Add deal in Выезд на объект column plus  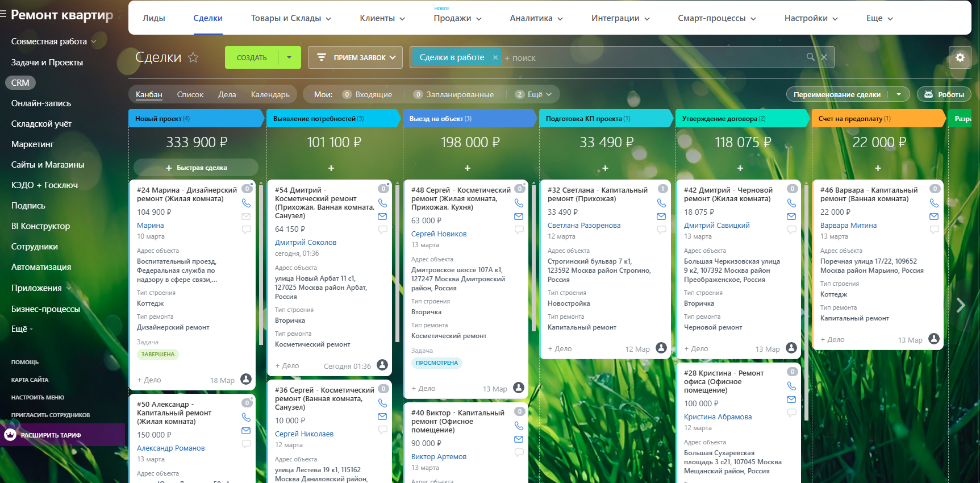[x=468, y=168]
